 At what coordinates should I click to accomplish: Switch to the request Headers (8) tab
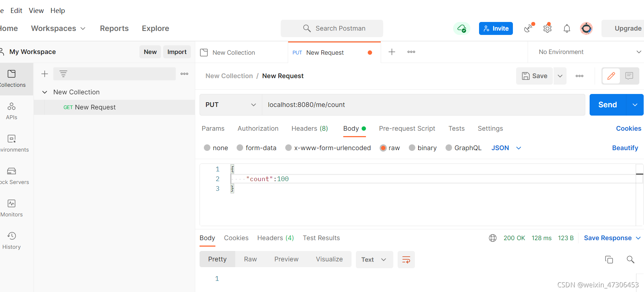[x=310, y=129]
